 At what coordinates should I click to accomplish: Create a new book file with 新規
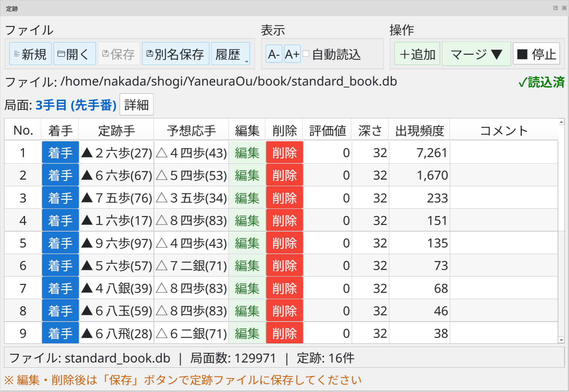tap(30, 53)
